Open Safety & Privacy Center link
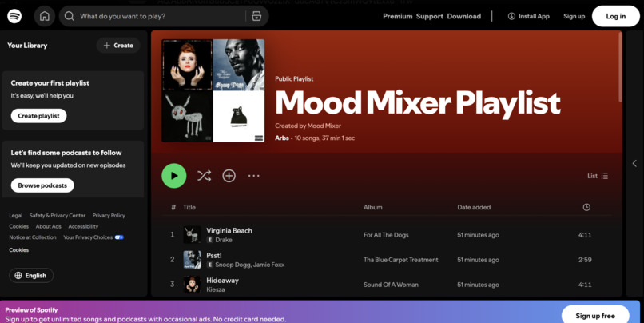This screenshot has height=323, width=644. [57, 215]
